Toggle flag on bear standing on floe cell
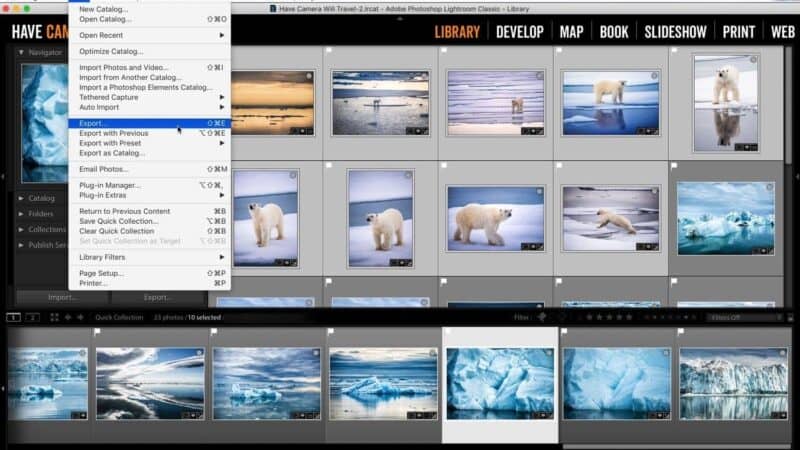This screenshot has height=450, width=800. click(559, 51)
